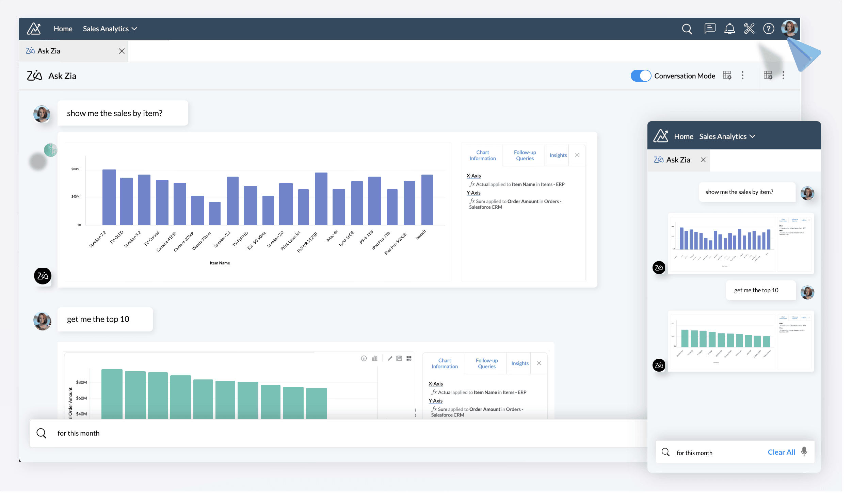View chart info on the top 10 chart
Screen dimensions: 852x504
click(364, 358)
